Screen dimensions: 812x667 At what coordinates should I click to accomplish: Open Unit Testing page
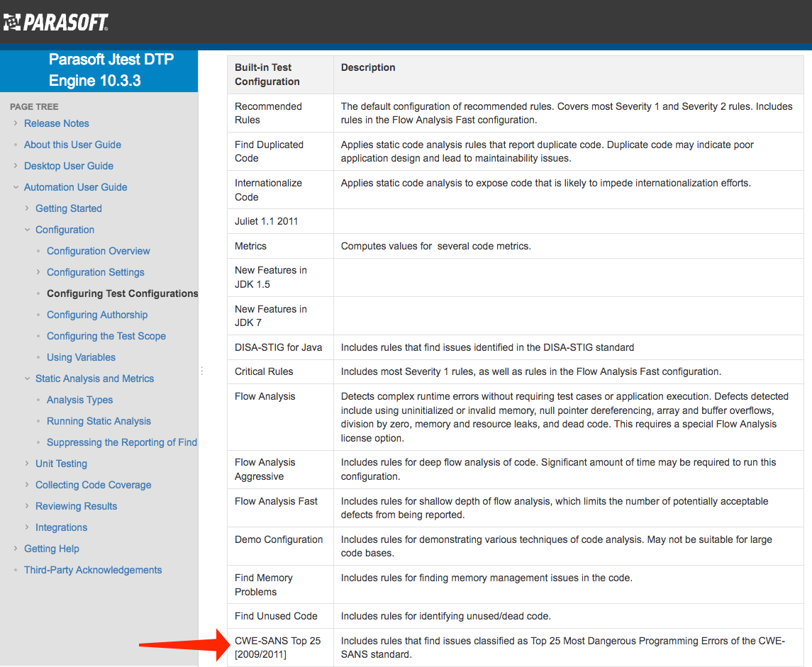(61, 463)
